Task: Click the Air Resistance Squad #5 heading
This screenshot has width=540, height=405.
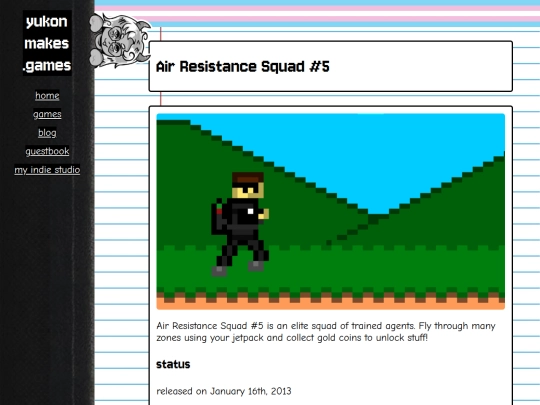Action: click(242, 66)
